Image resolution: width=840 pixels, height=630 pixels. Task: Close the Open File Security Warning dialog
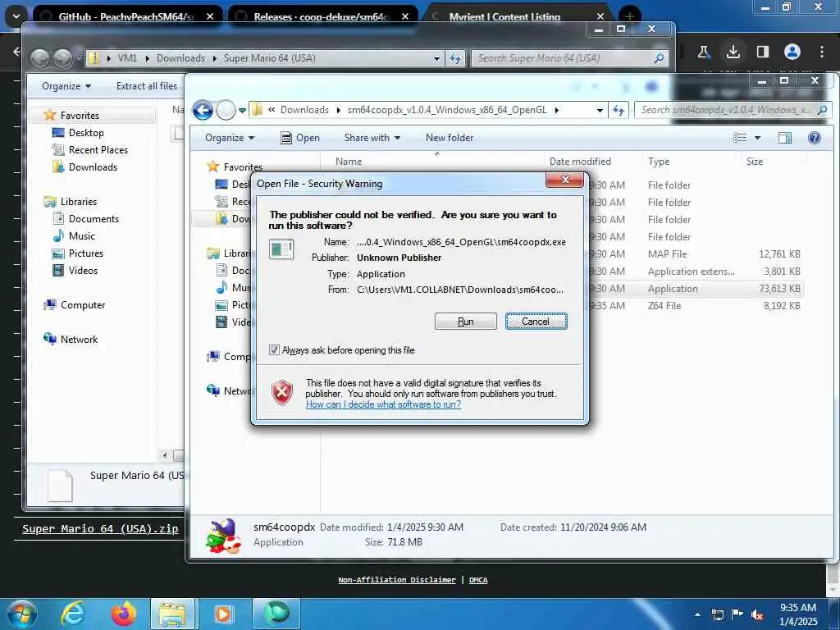pyautogui.click(x=564, y=180)
